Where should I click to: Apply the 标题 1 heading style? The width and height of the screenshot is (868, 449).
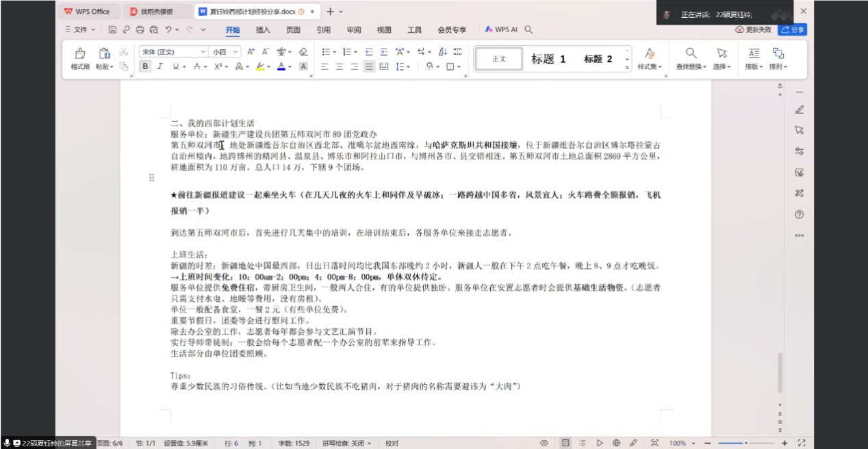click(x=548, y=59)
